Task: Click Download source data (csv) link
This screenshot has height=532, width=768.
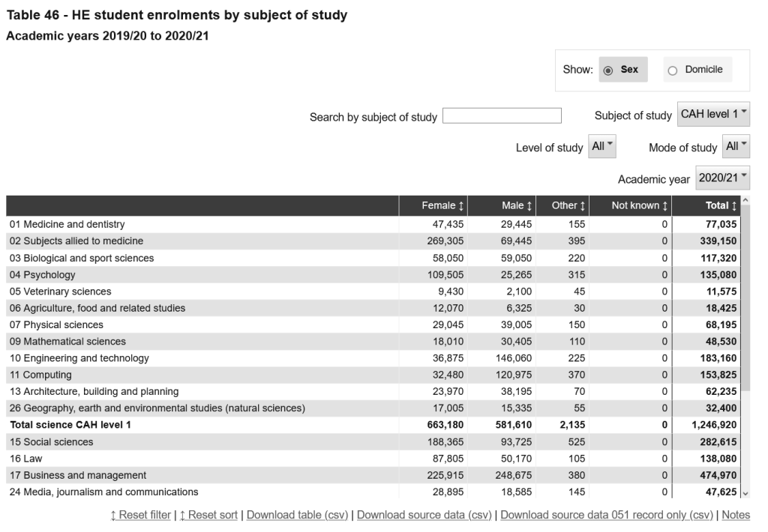Action: pos(424,515)
